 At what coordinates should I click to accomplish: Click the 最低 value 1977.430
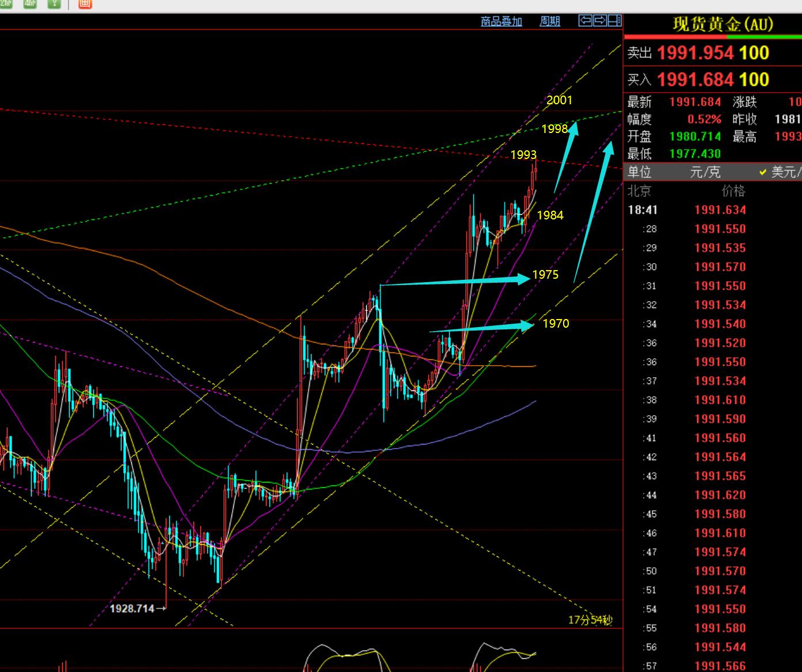(x=695, y=154)
